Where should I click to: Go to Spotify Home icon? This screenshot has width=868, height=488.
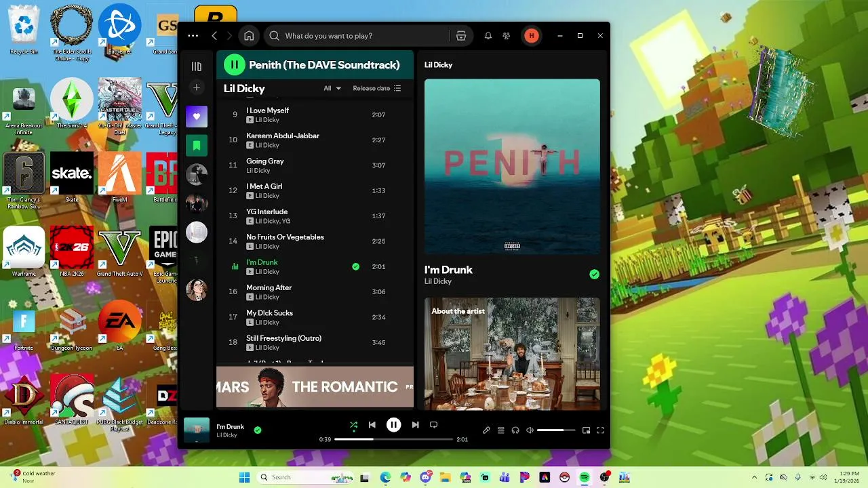(249, 36)
